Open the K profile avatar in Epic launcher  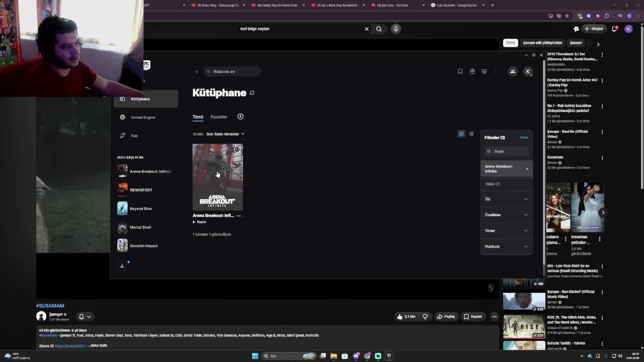[528, 71]
